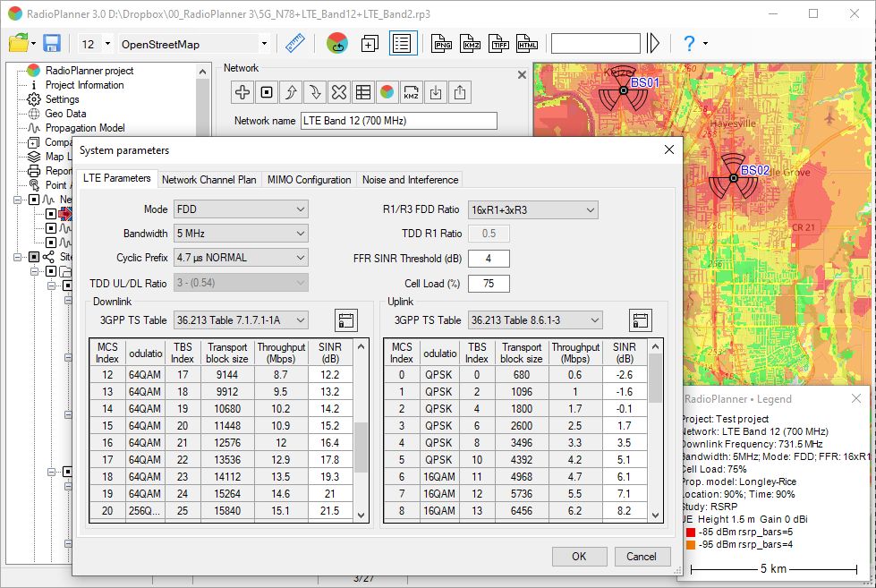Toggle the Sites node checkbox in tree

coord(33,257)
